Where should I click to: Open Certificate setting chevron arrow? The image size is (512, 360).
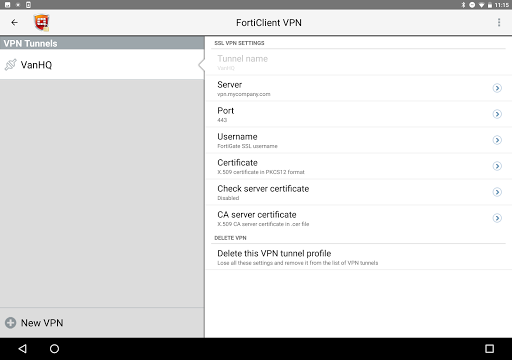click(497, 166)
